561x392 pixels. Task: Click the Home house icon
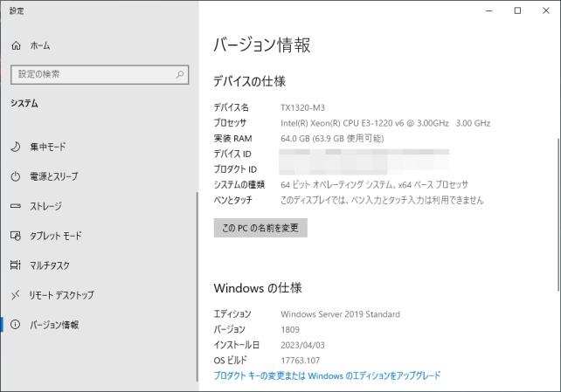coord(16,45)
